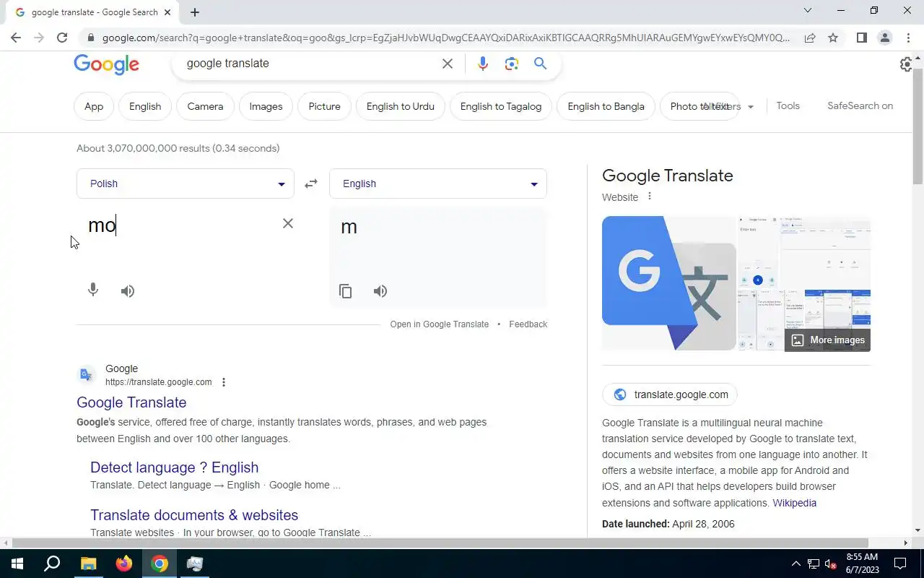This screenshot has width=924, height=578.
Task: Copy the translated text
Action: point(346,291)
